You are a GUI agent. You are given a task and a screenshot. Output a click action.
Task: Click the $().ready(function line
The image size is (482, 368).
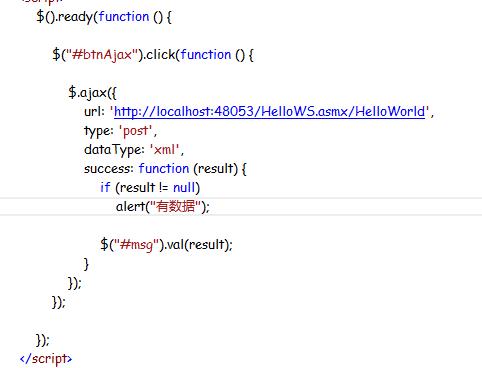(x=104, y=17)
